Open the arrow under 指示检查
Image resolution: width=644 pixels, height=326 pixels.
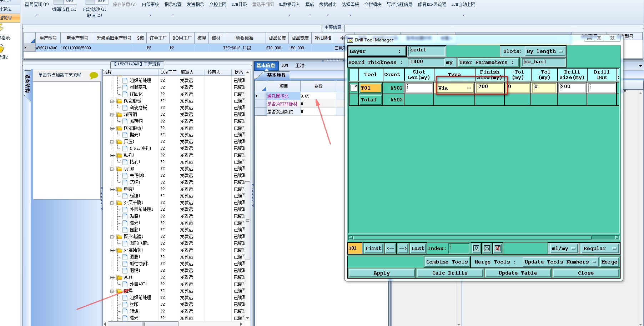pyautogui.click(x=173, y=15)
